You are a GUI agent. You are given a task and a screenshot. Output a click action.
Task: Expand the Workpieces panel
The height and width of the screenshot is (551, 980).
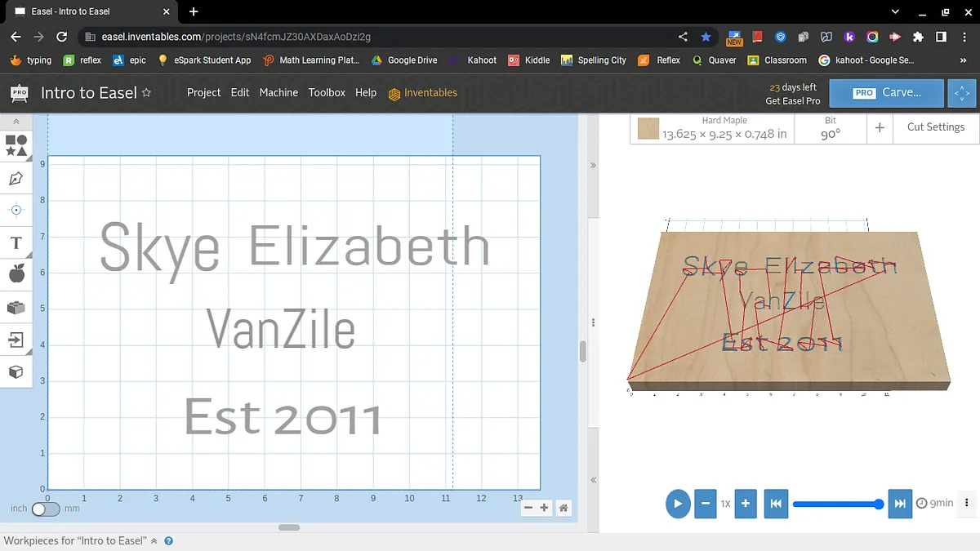point(154,541)
